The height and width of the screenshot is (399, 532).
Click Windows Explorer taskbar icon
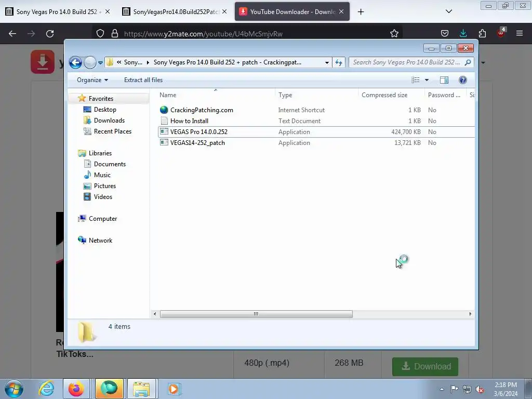point(141,389)
